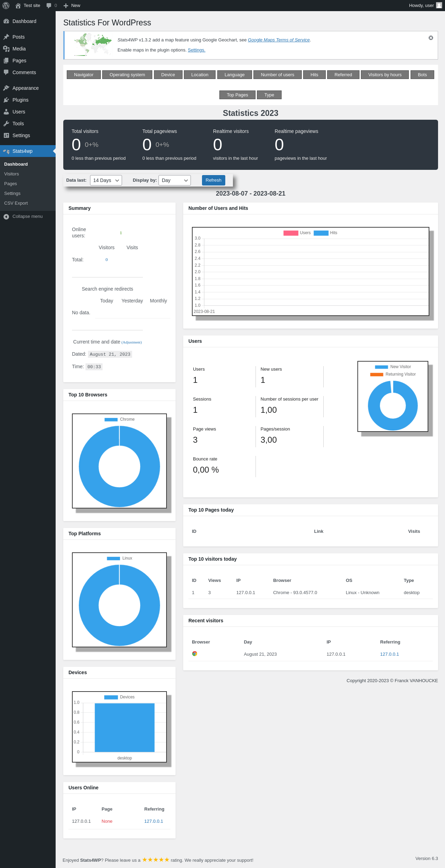Switch to the Visitors by hours tab
This screenshot has width=445, height=868.
pos(385,75)
